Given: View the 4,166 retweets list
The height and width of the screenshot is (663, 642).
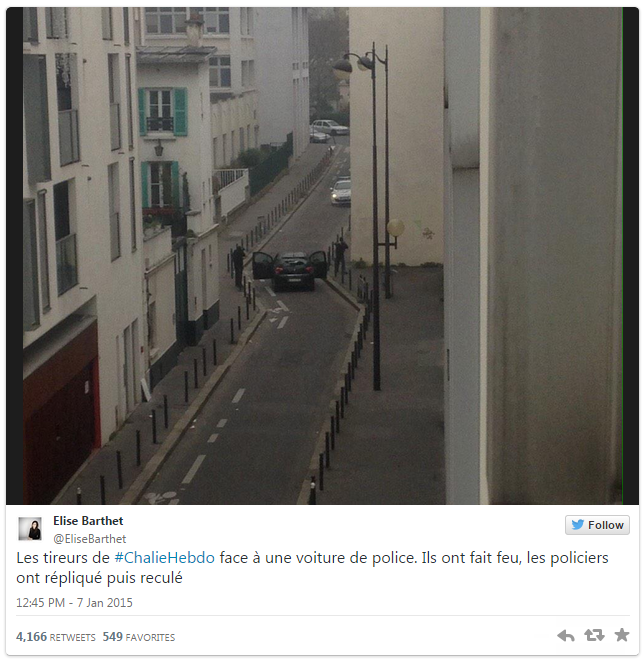Looking at the screenshot, I should [x=56, y=637].
